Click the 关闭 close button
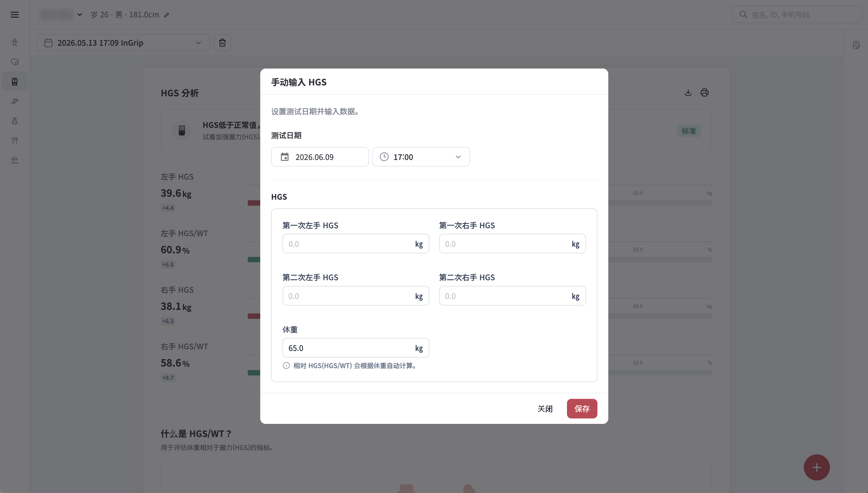Screen dimensions: 868x493 pos(545,408)
